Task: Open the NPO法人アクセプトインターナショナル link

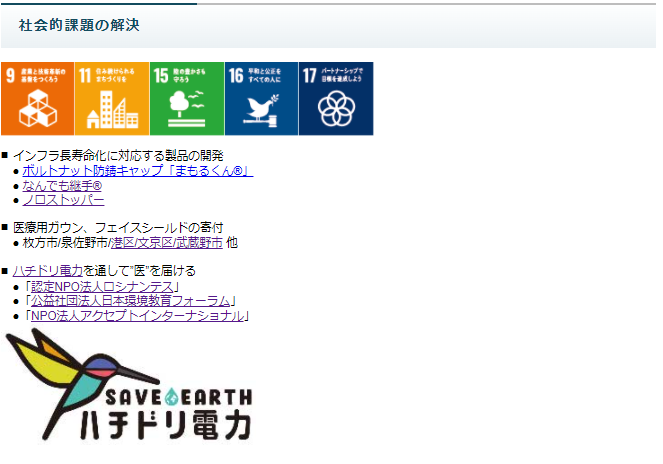Action: coord(138,316)
